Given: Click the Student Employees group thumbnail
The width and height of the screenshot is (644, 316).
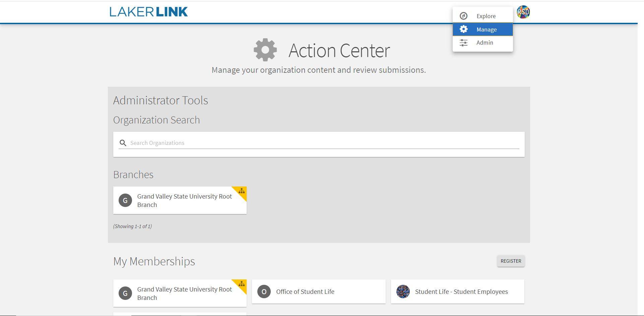Looking at the screenshot, I should tap(403, 292).
